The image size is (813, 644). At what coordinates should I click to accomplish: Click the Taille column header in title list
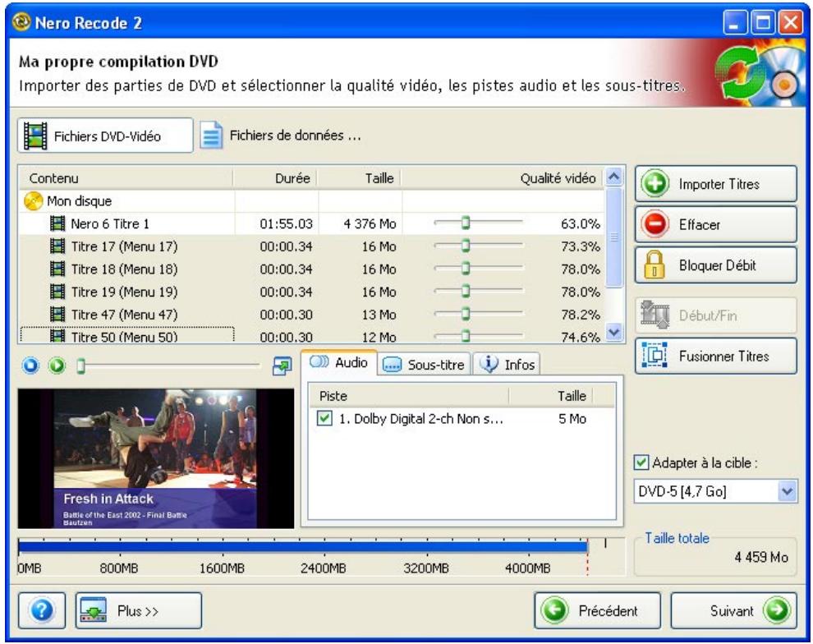pos(360,178)
